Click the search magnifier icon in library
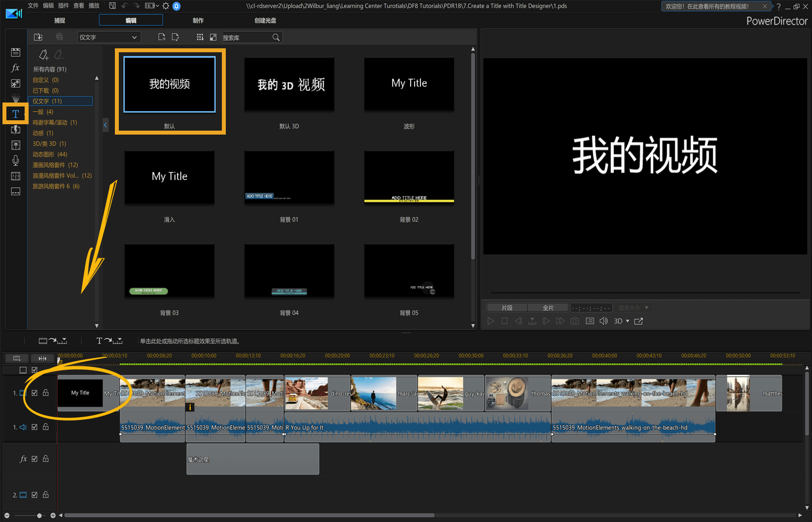This screenshot has height=522, width=812. click(276, 37)
